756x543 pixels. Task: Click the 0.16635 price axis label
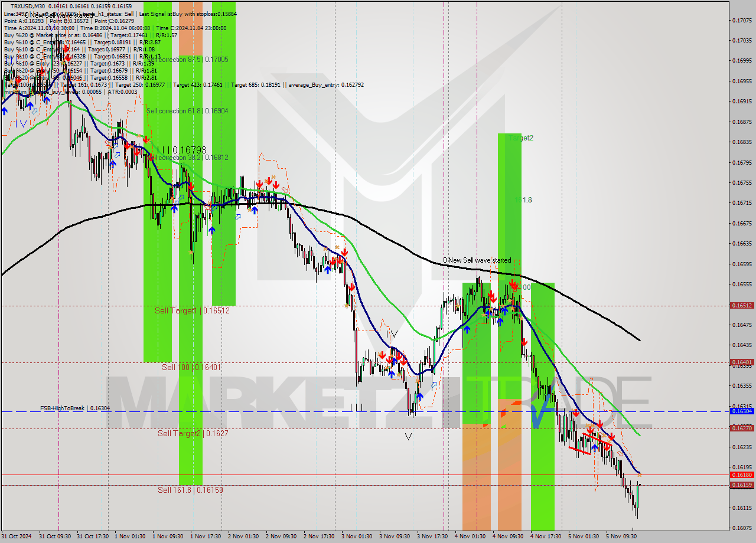(742, 243)
